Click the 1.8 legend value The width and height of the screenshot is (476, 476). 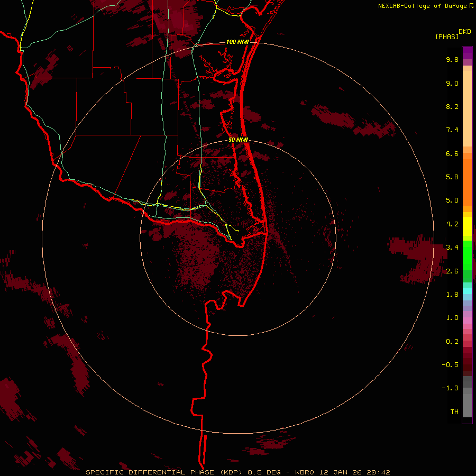click(x=452, y=295)
